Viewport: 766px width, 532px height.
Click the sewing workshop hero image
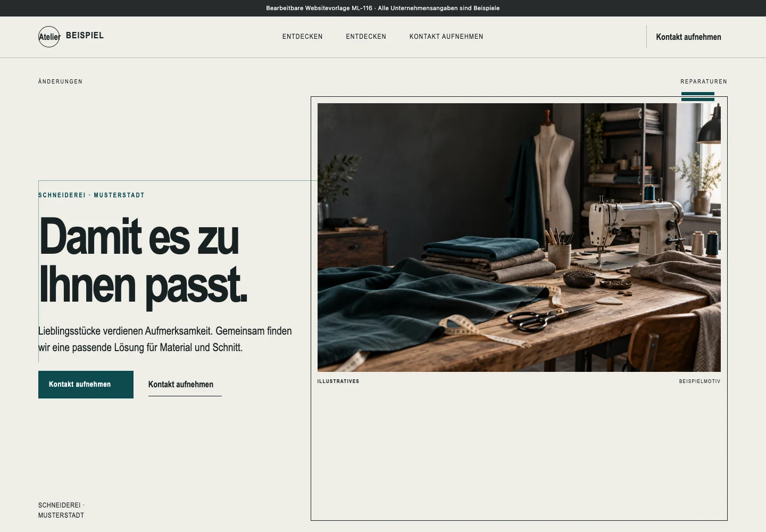(x=519, y=237)
